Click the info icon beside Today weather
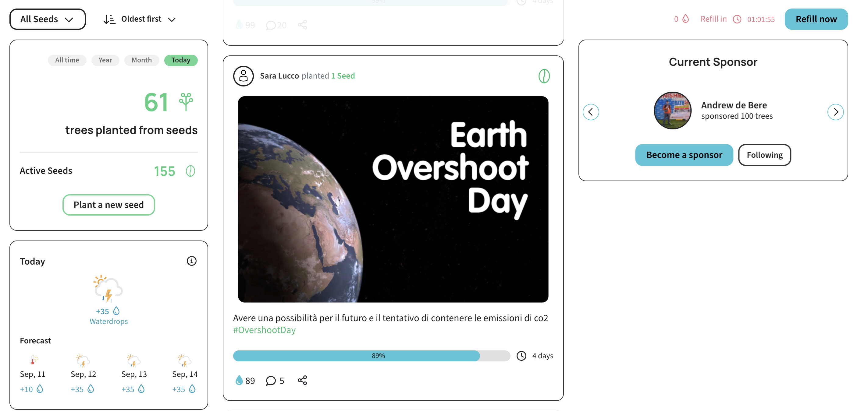 [191, 261]
